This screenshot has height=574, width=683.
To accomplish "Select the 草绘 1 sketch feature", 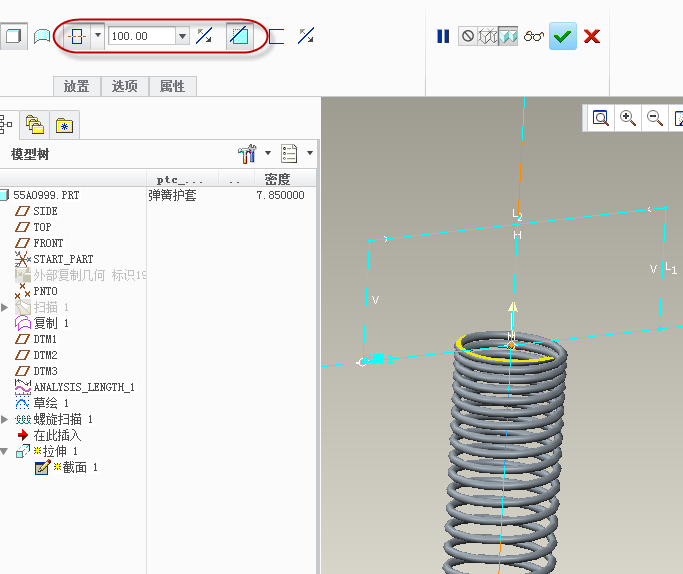I will coord(51,403).
